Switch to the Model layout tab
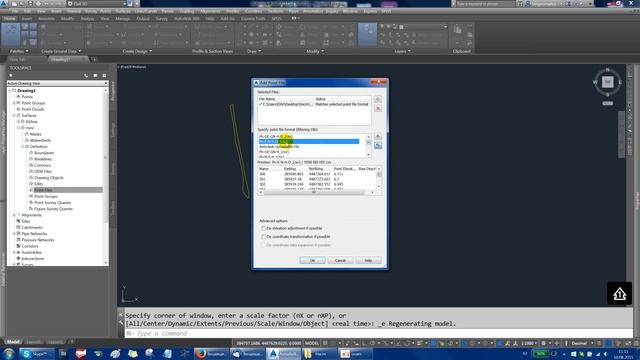This screenshot has height=360, width=640. click(13, 342)
